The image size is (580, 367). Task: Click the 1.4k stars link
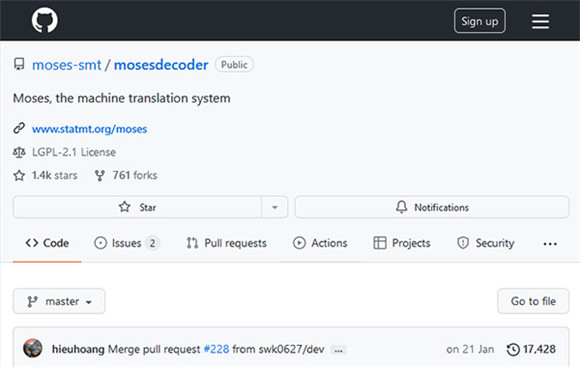(45, 175)
